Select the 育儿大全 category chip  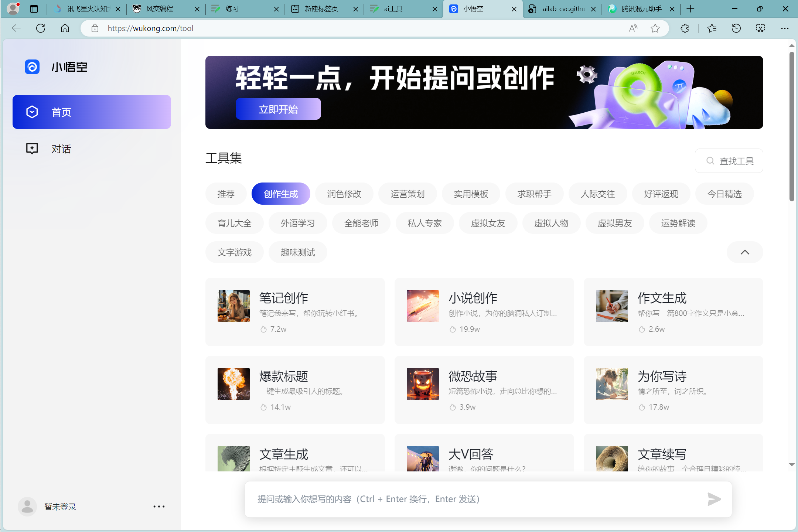[x=235, y=223]
